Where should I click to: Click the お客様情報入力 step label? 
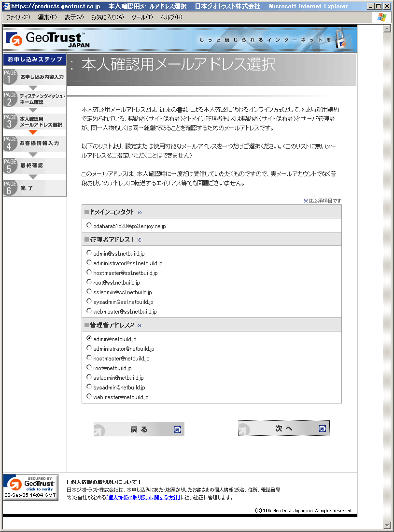tap(39, 143)
